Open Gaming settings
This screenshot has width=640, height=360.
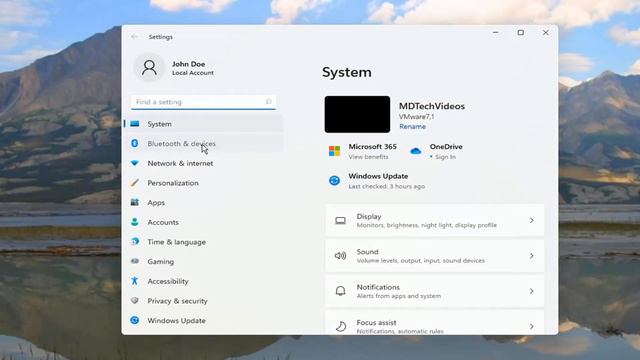(x=203, y=261)
